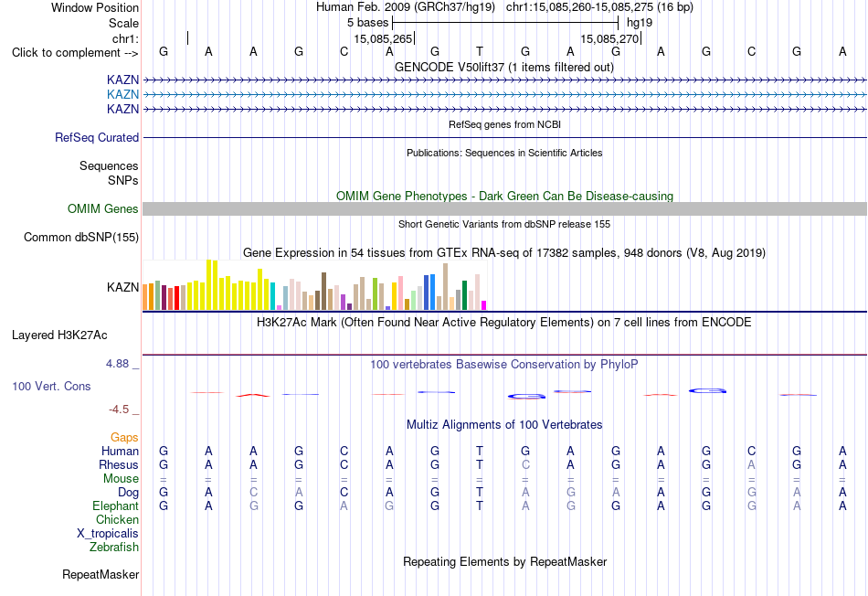Open the 100 Vert. Cons label

[51, 386]
